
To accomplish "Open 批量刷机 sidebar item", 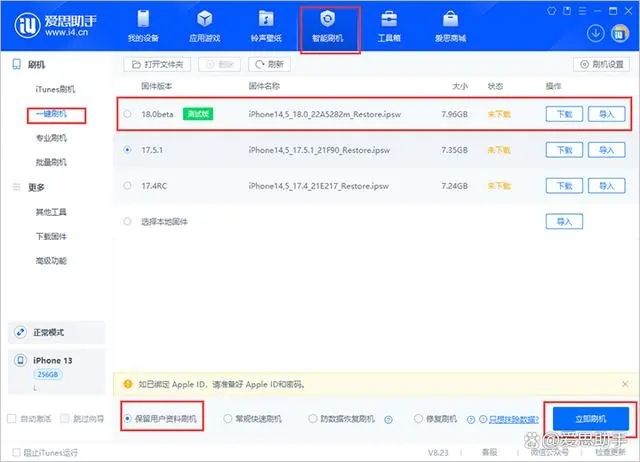I will coord(51,162).
